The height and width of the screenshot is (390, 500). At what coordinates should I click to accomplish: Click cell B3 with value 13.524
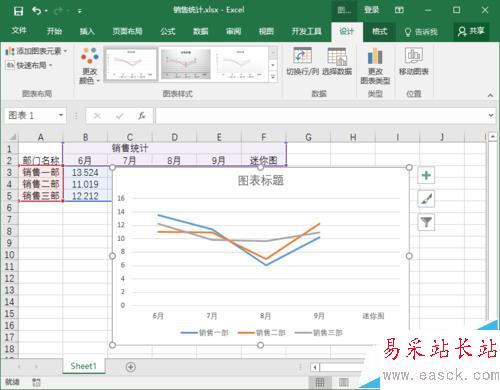(x=85, y=172)
